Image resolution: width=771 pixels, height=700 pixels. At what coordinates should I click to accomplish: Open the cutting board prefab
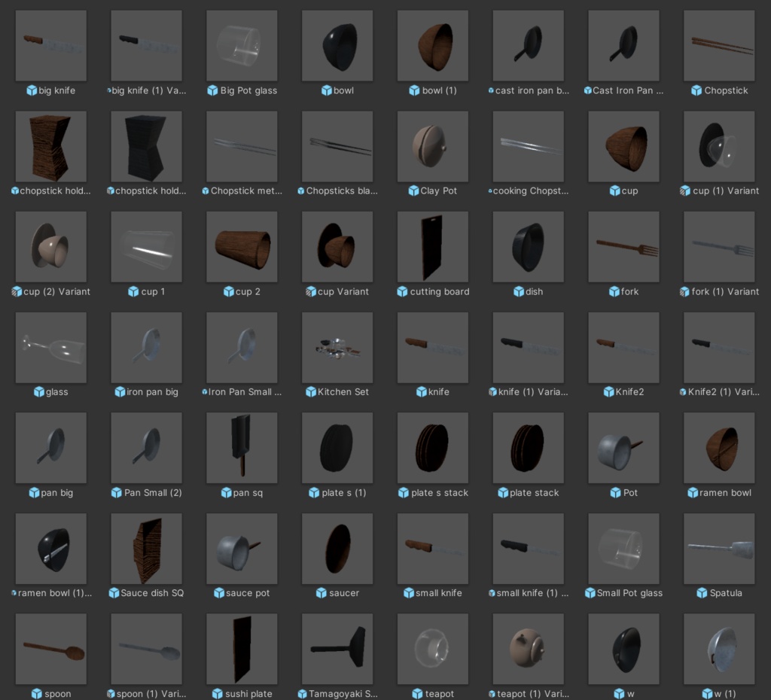coord(433,246)
